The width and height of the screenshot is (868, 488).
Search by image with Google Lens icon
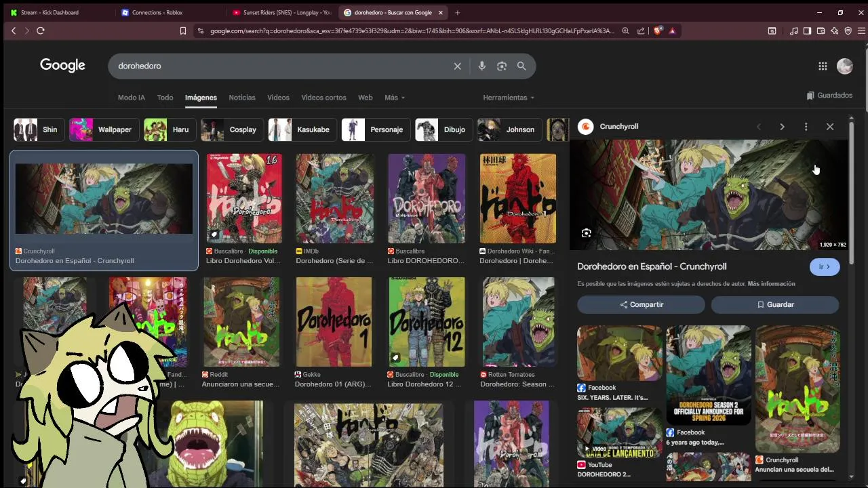point(502,66)
